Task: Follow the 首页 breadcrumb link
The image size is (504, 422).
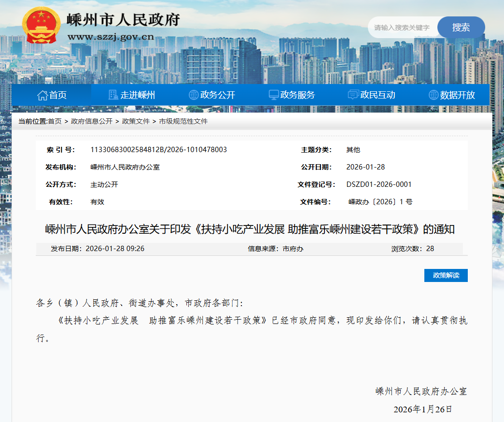Action: click(x=55, y=121)
